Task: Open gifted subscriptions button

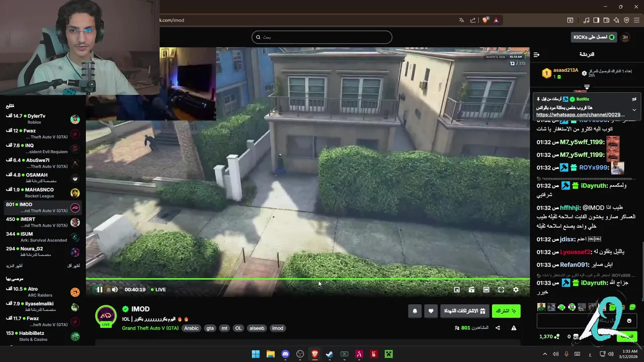Action: (464, 311)
